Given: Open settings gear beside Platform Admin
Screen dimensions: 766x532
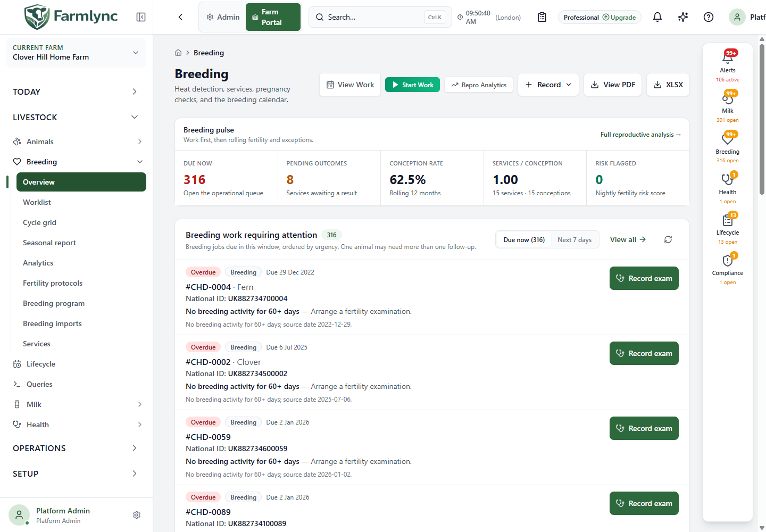Looking at the screenshot, I should pyautogui.click(x=137, y=515).
